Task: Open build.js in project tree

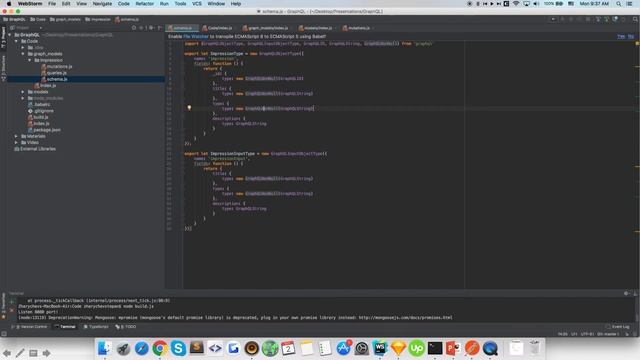Action: pyautogui.click(x=38, y=117)
